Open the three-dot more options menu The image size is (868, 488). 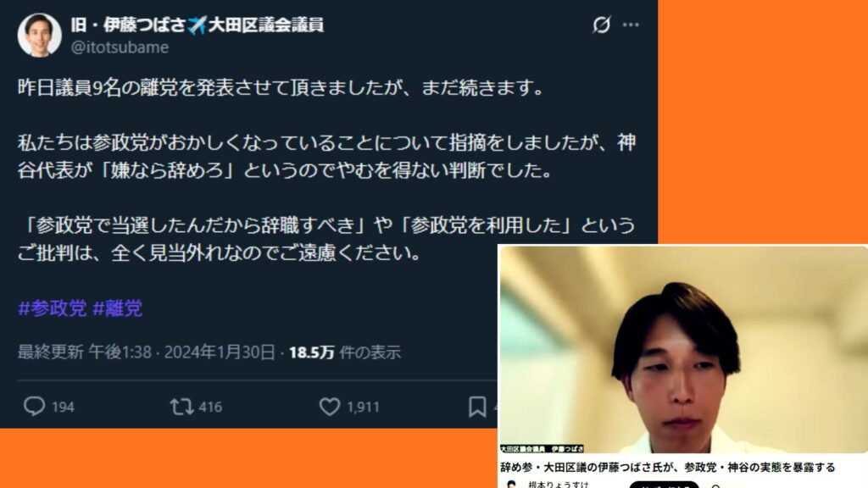(631, 25)
